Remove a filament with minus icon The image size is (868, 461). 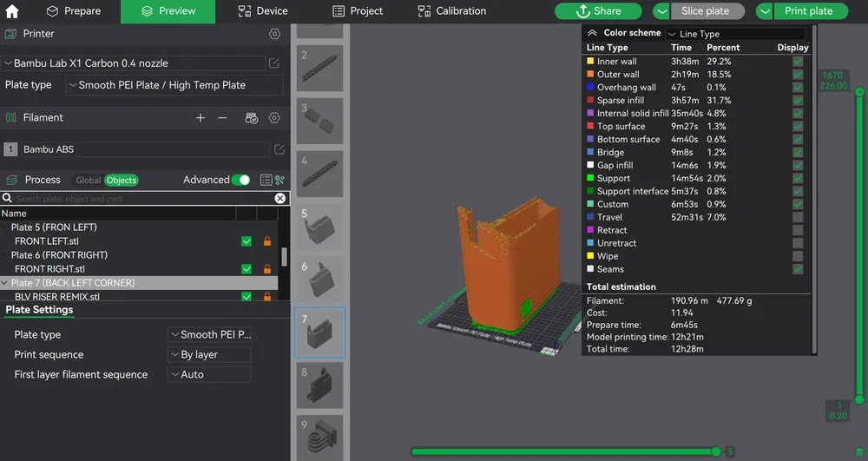pos(222,118)
